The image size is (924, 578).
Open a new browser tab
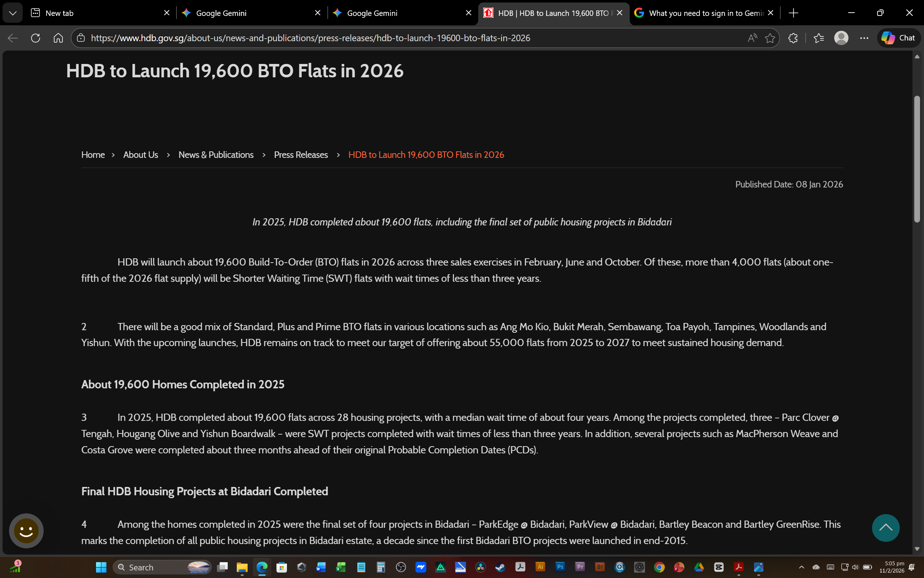tap(793, 13)
